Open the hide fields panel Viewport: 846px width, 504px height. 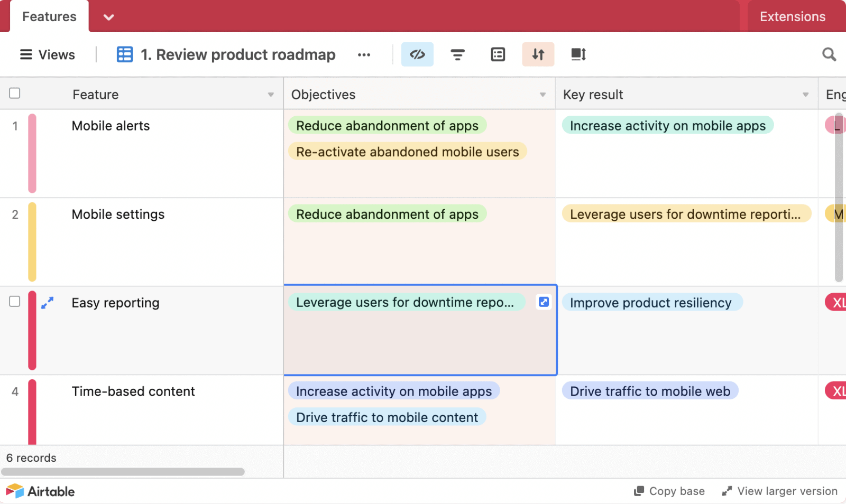coord(418,54)
